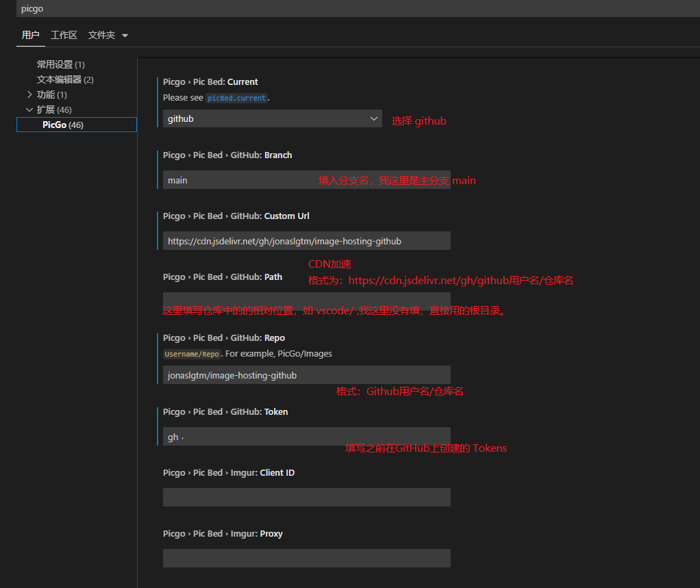Select 文本编辑器 in the settings tree

[x=64, y=79]
